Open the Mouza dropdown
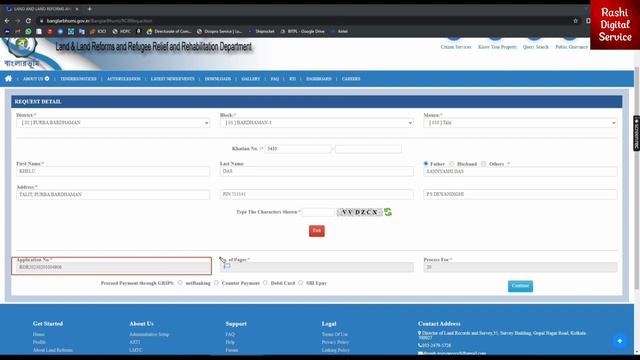640x360 pixels. 520,123
